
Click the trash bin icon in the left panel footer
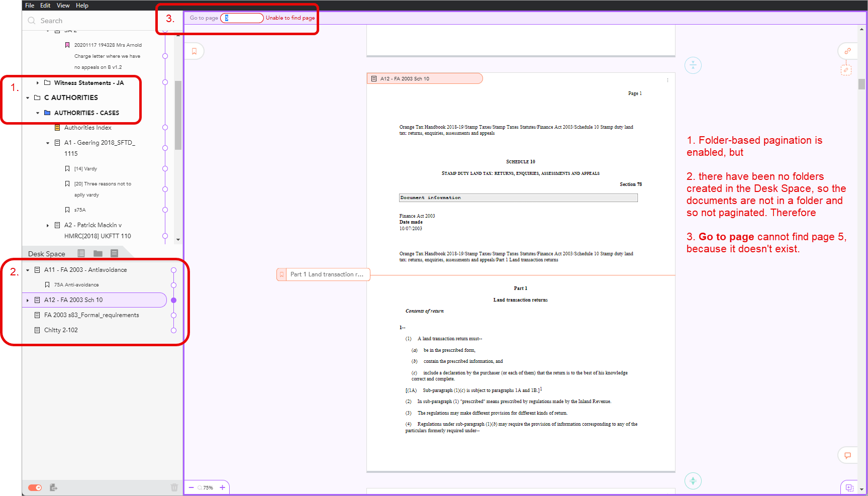click(174, 487)
